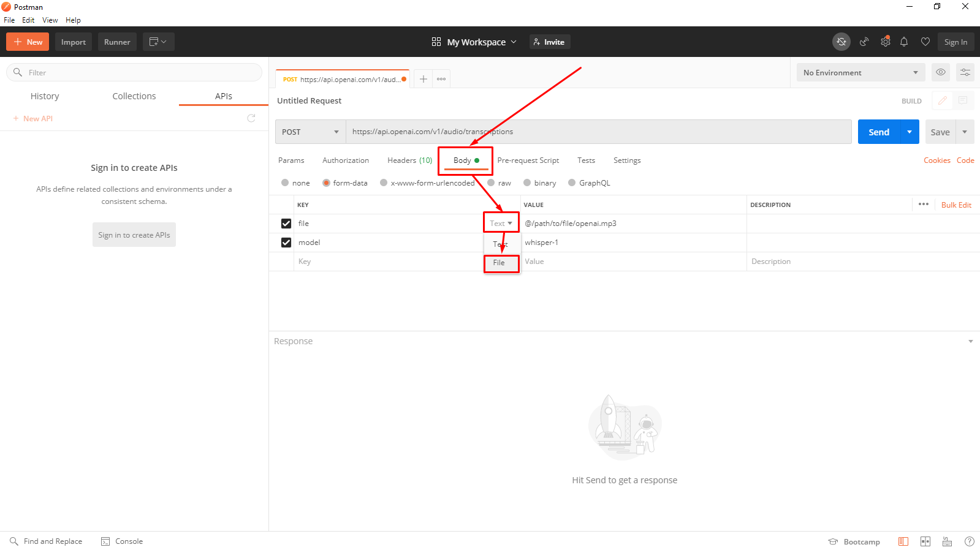Open the Console in status bar

click(122, 541)
